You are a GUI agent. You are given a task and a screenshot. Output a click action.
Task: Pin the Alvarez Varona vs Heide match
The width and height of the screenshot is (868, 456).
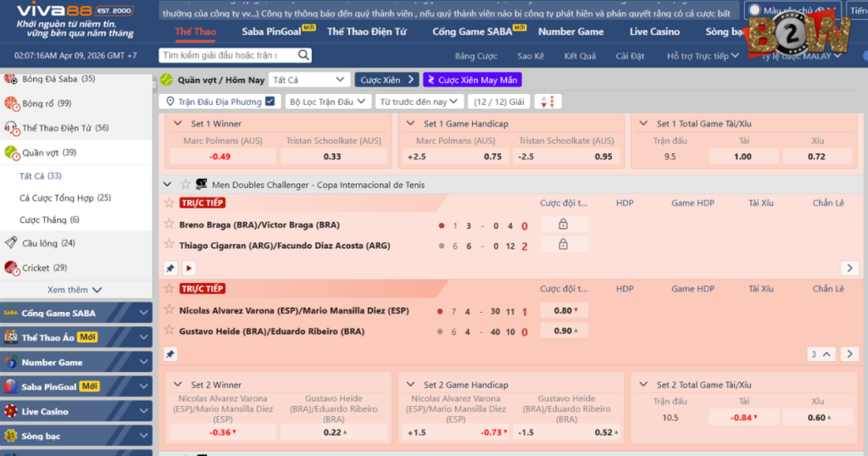(x=170, y=354)
